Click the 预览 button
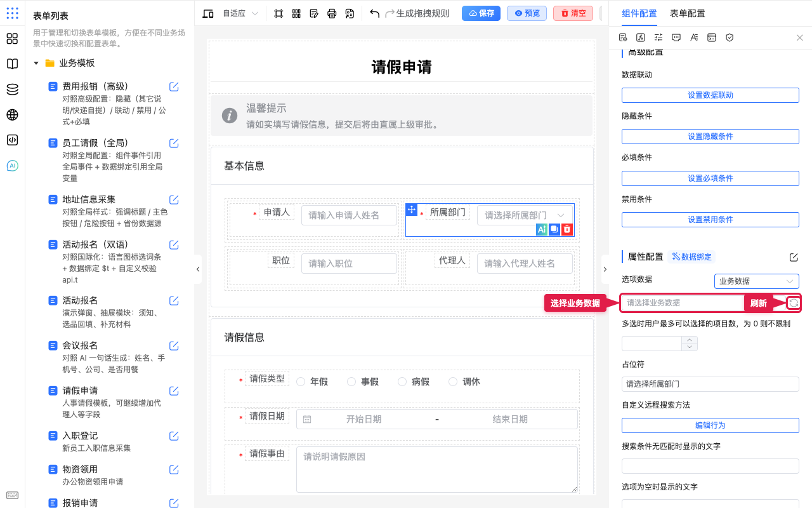812x508 pixels. (527, 13)
